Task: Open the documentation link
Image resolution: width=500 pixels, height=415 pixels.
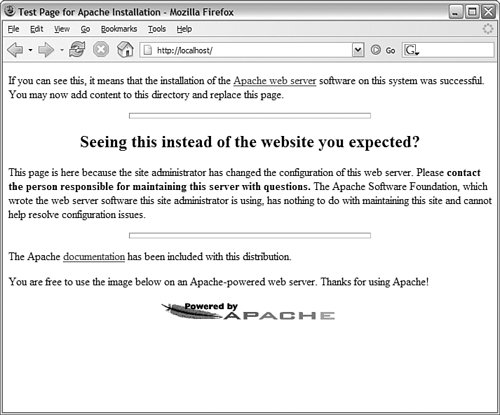Action: pyautogui.click(x=94, y=257)
